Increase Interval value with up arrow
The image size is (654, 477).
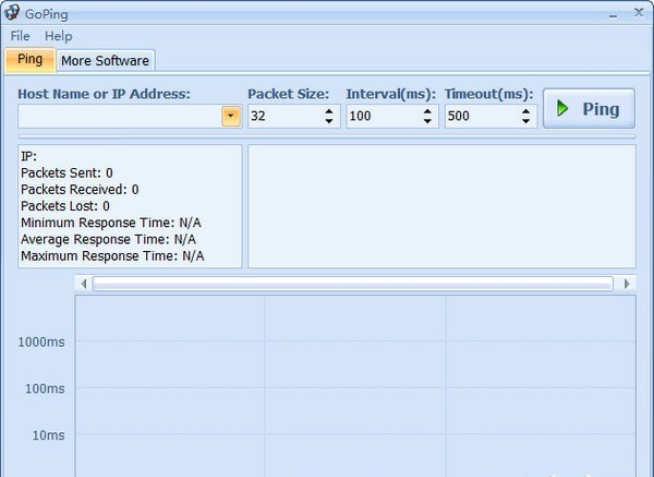(x=428, y=111)
